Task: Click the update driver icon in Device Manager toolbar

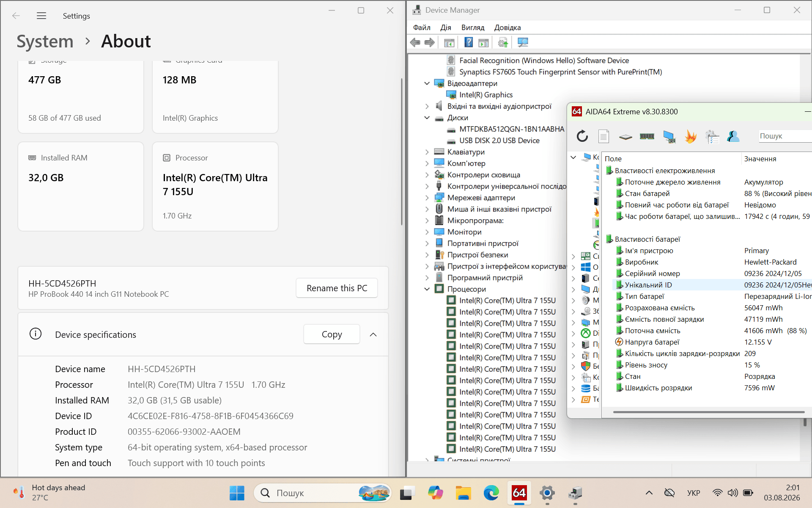Action: click(x=503, y=42)
